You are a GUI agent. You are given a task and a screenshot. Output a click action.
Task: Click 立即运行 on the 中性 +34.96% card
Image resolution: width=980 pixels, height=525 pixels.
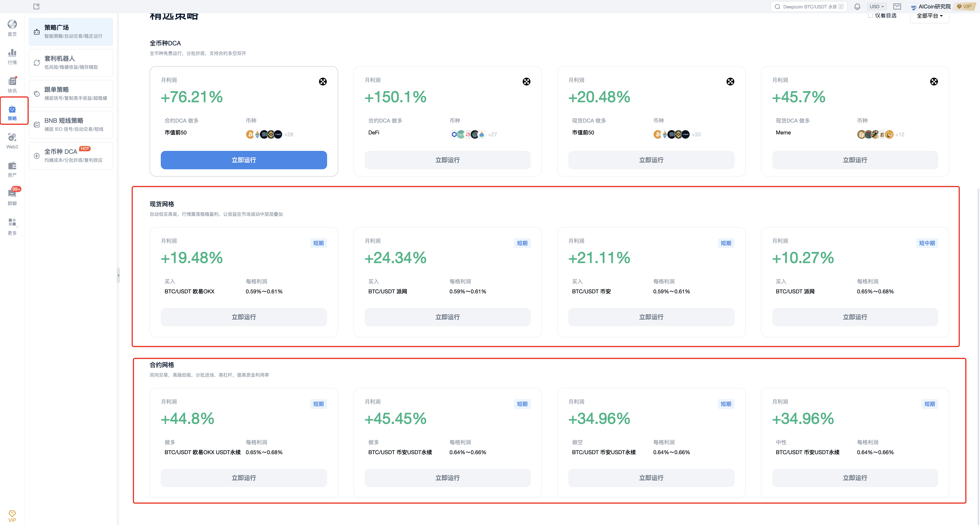click(855, 478)
